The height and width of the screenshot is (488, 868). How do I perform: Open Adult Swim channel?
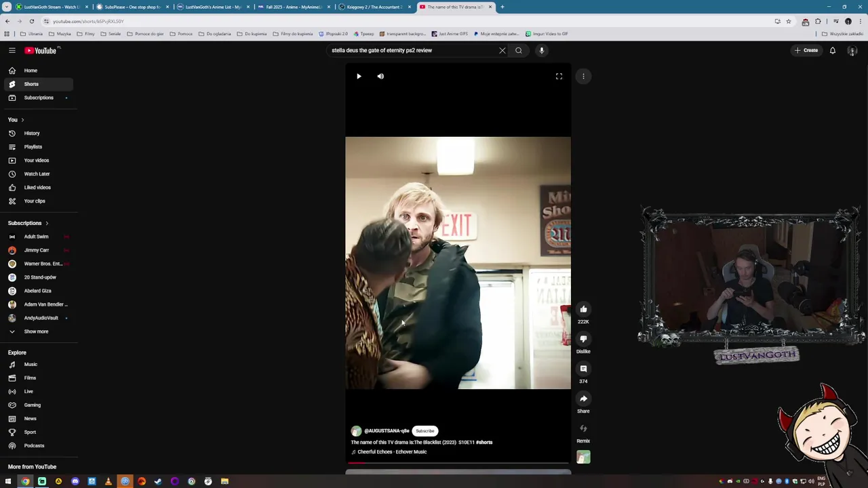click(x=38, y=237)
